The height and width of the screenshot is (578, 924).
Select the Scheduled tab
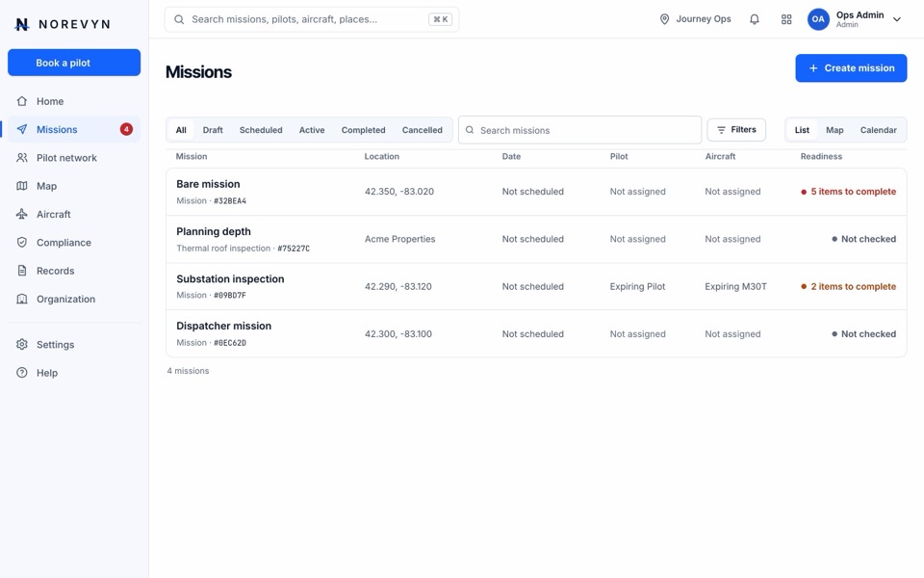click(x=261, y=130)
